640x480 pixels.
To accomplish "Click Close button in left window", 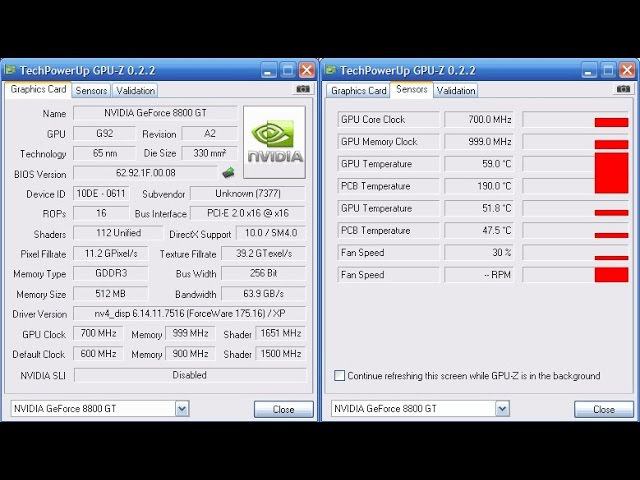I will 284,409.
